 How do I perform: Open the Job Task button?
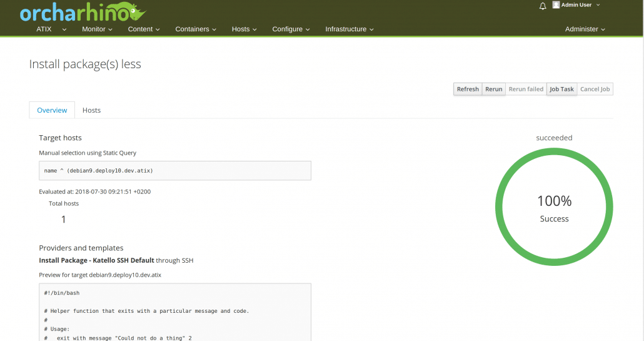pyautogui.click(x=561, y=89)
